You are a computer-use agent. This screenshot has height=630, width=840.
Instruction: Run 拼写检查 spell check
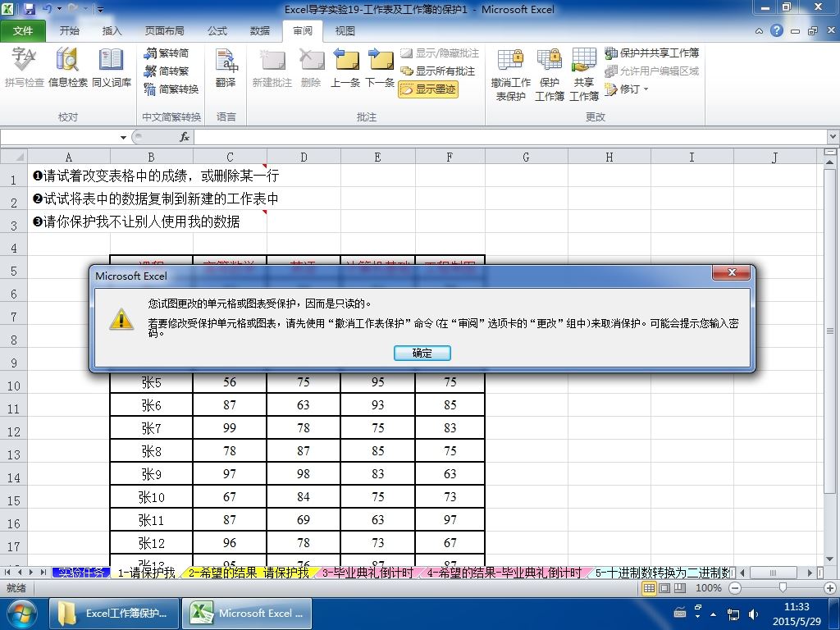point(24,67)
